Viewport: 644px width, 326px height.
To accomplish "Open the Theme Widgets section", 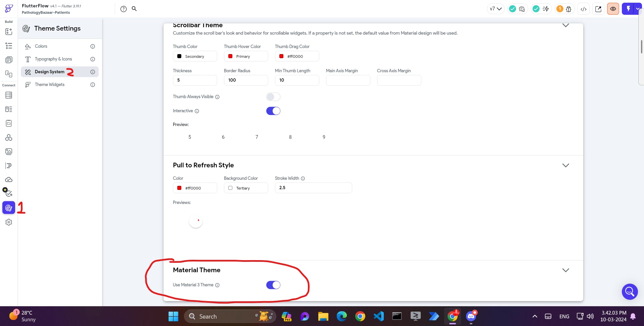I will point(60,85).
